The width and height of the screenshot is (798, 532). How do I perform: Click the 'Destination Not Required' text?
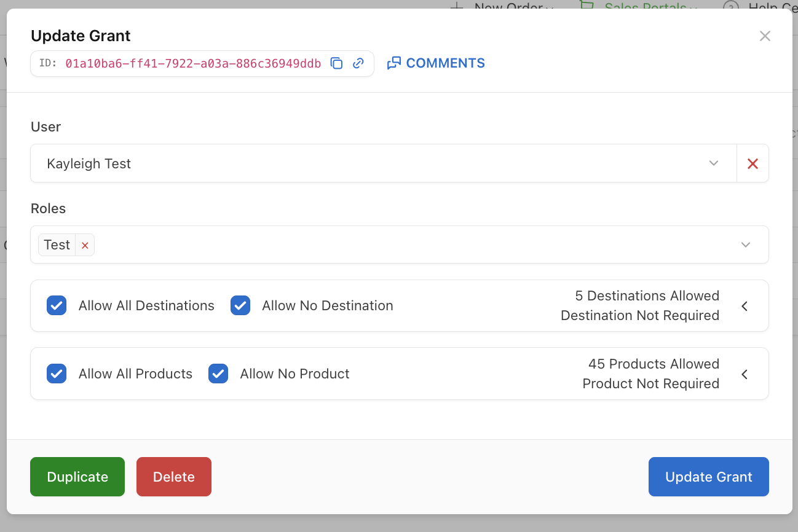point(640,315)
